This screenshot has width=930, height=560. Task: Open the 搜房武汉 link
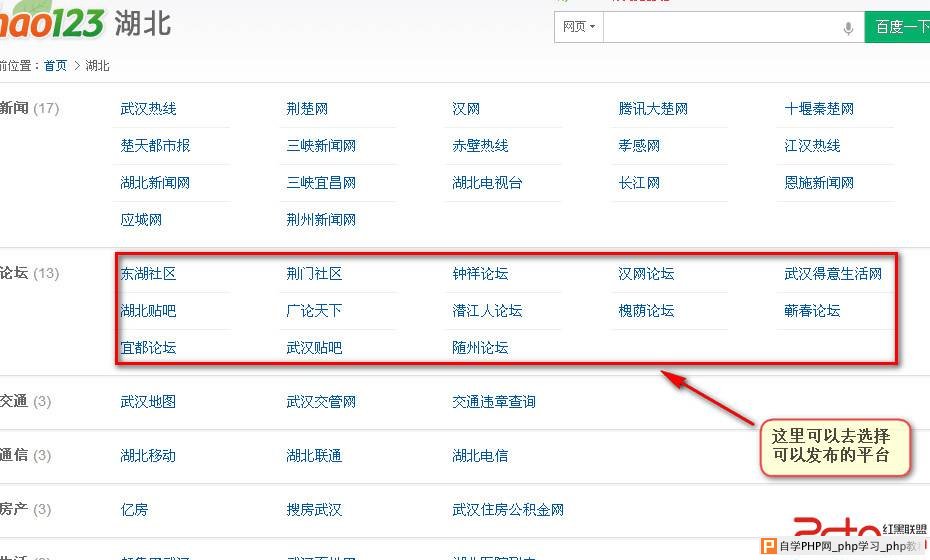click(314, 510)
